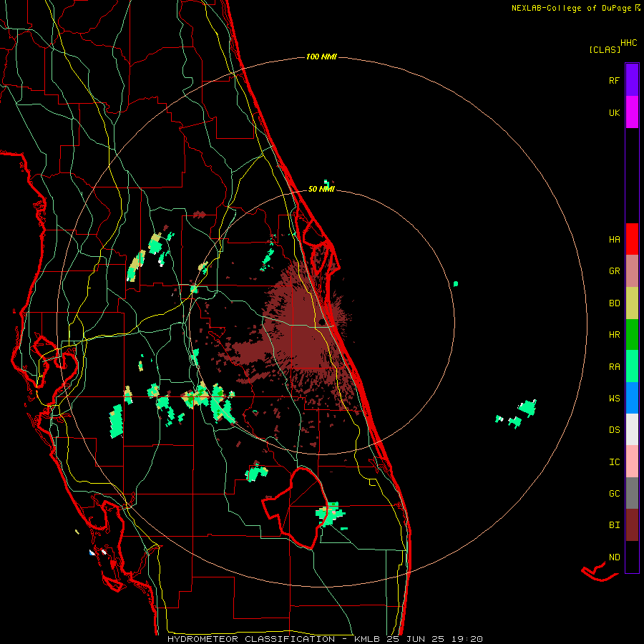
Task: Click the lone small green echo over the ocean
Action: [x=456, y=284]
